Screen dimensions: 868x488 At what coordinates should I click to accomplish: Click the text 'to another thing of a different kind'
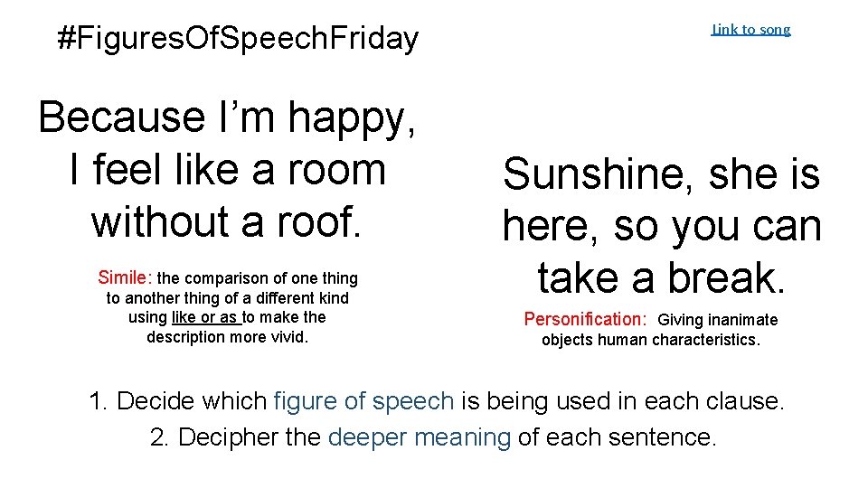227,297
